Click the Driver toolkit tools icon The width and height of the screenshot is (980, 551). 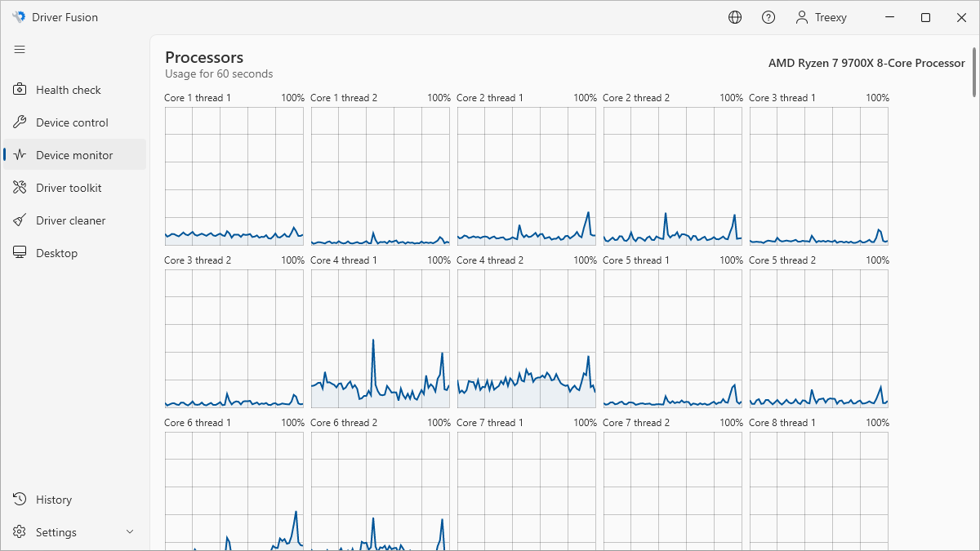(20, 188)
